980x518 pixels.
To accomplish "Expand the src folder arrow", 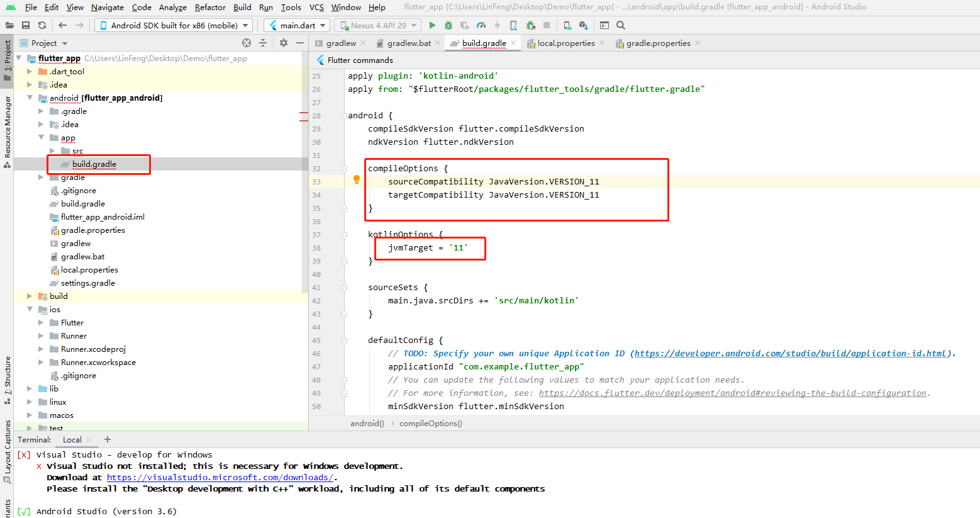I will pos(52,150).
